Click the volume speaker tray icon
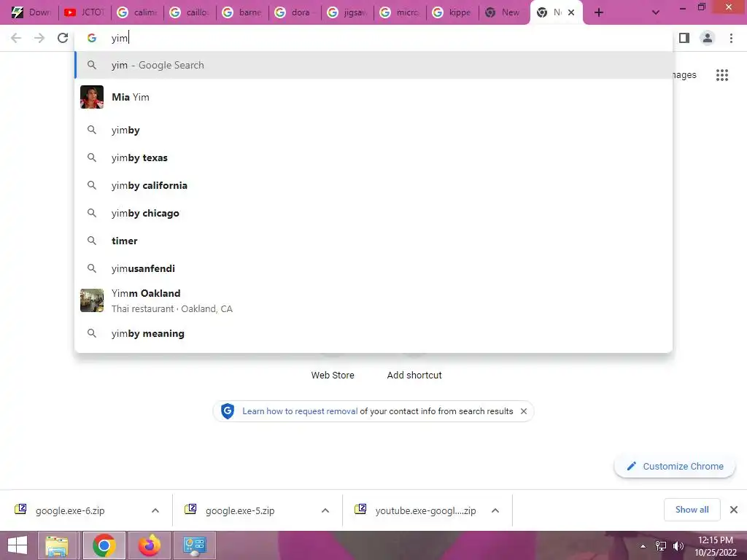Viewport: 747px width, 560px height. (x=678, y=546)
